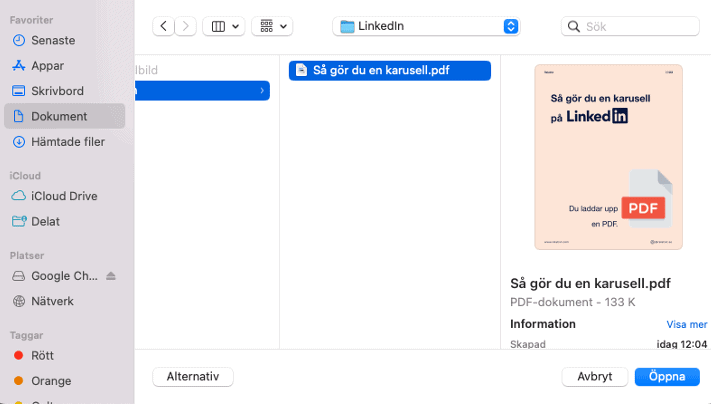Click the Alternativ button
The width and height of the screenshot is (712, 404).
coord(193,377)
